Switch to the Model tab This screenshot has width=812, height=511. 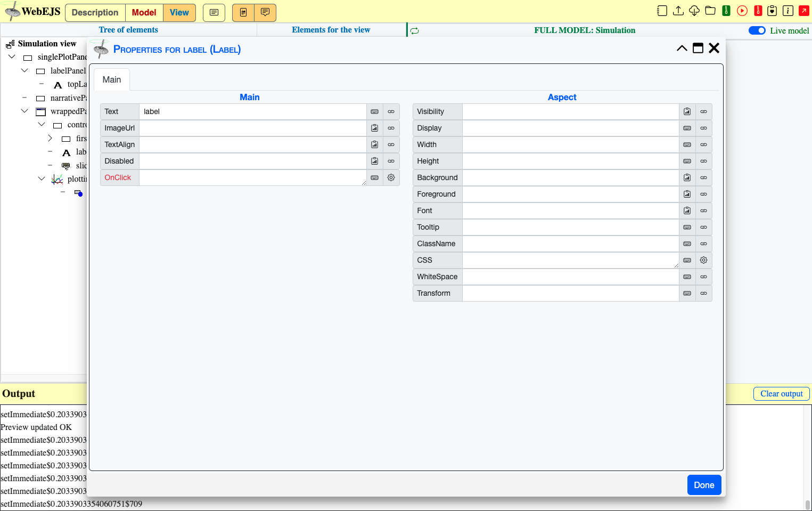click(x=144, y=12)
